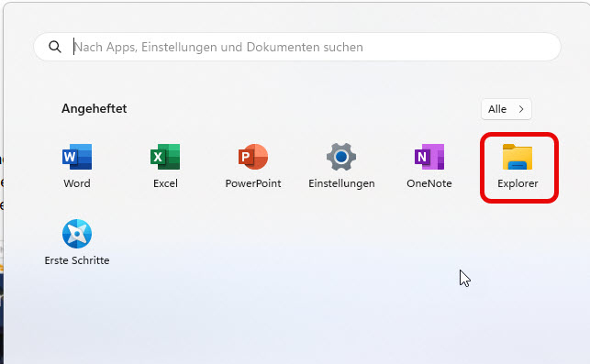
Task: Show all apps via Alle button
Action: (x=507, y=109)
